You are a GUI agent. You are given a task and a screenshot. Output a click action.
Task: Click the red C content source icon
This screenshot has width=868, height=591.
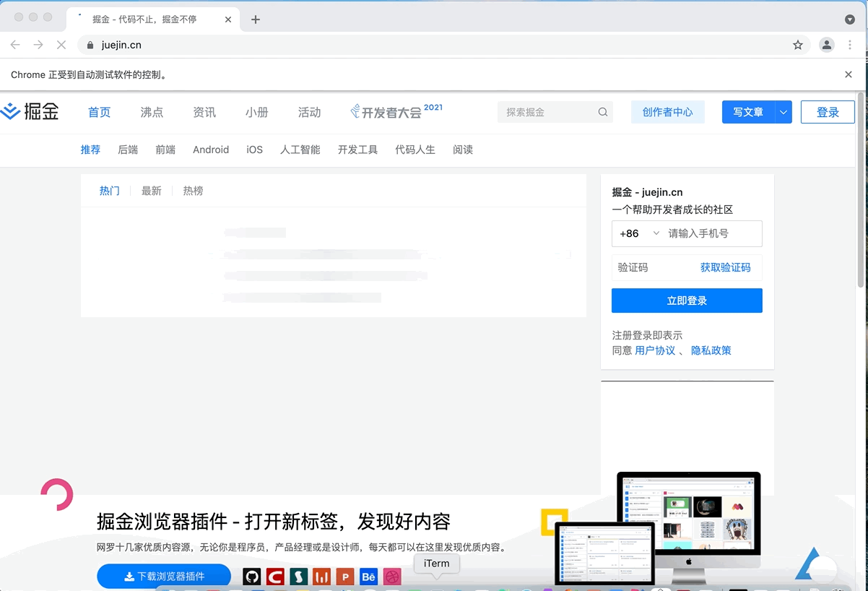pyautogui.click(x=274, y=577)
